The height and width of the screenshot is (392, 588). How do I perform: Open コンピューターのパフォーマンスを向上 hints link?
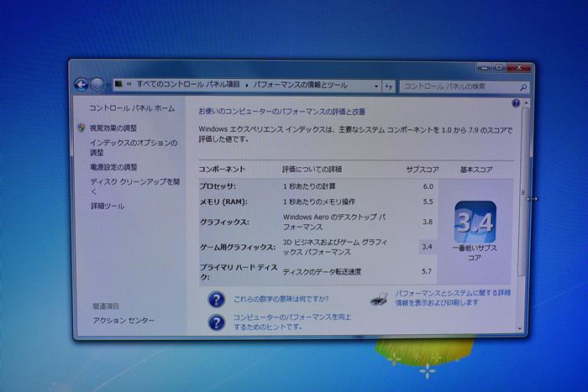pyautogui.click(x=292, y=322)
